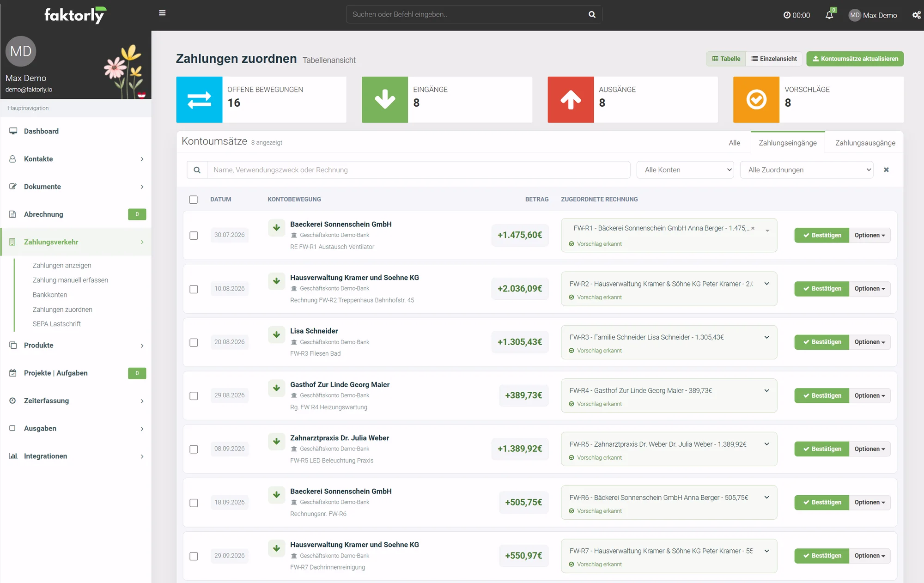Confirm the FW-R5 Zahnarztpraxis payment with Bestätigen

[x=821, y=449]
